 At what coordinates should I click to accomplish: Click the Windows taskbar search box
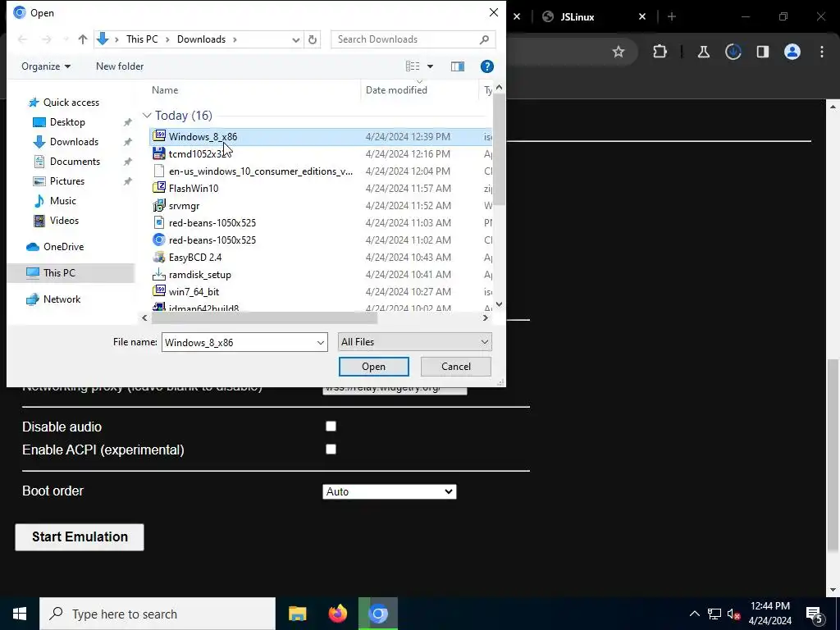pos(157,614)
